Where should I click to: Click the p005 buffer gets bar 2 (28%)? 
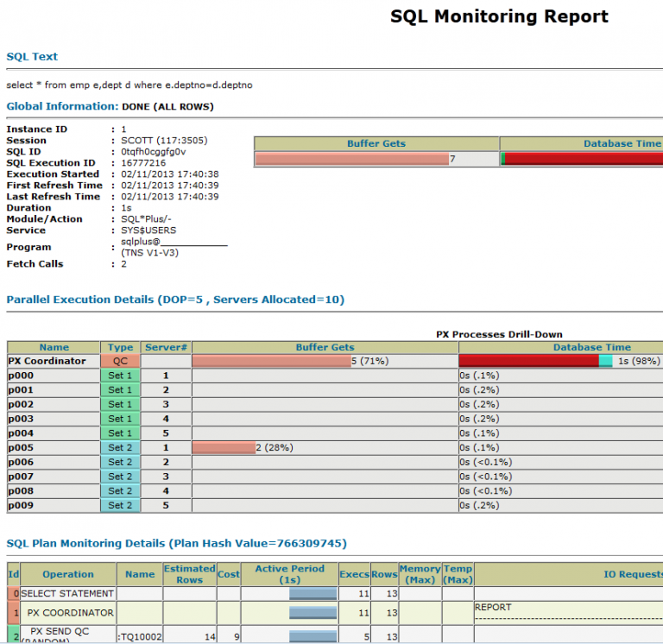coord(224,448)
